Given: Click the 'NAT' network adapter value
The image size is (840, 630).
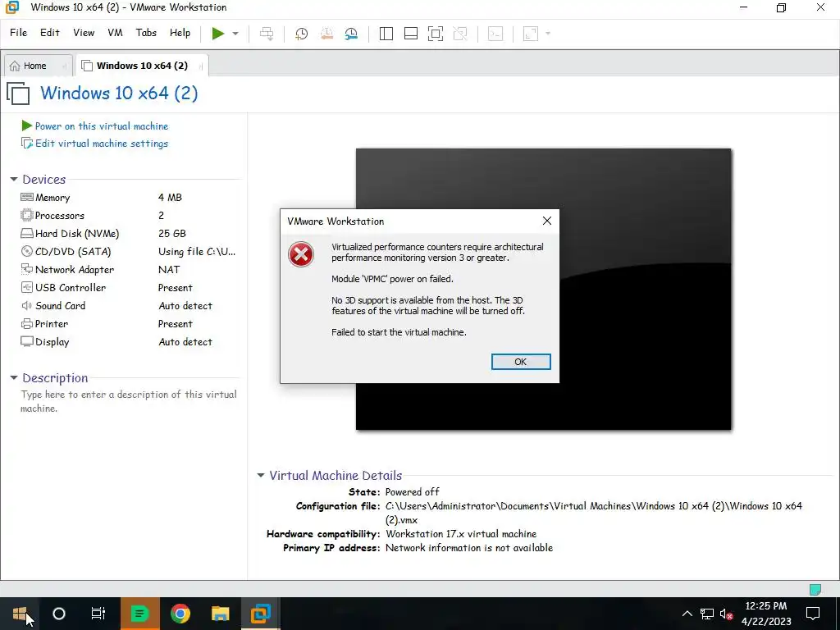Looking at the screenshot, I should coord(169,270).
